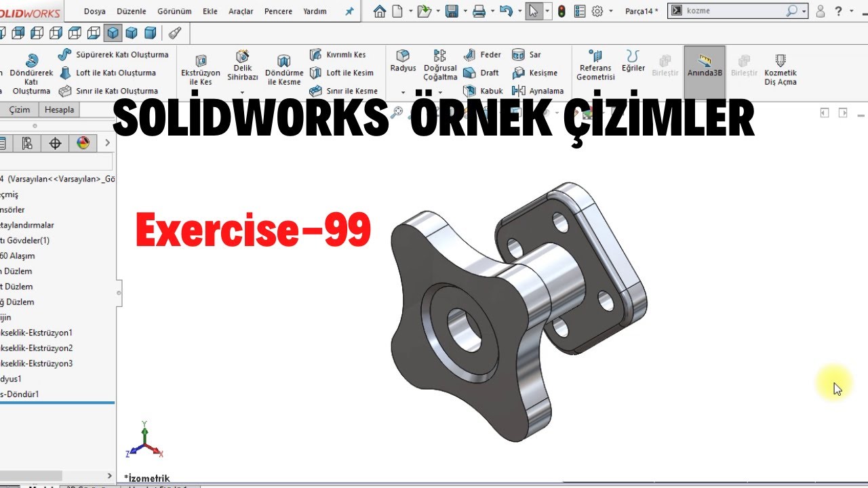Open the Görünüm menu
The width and height of the screenshot is (868, 488).
click(x=174, y=12)
